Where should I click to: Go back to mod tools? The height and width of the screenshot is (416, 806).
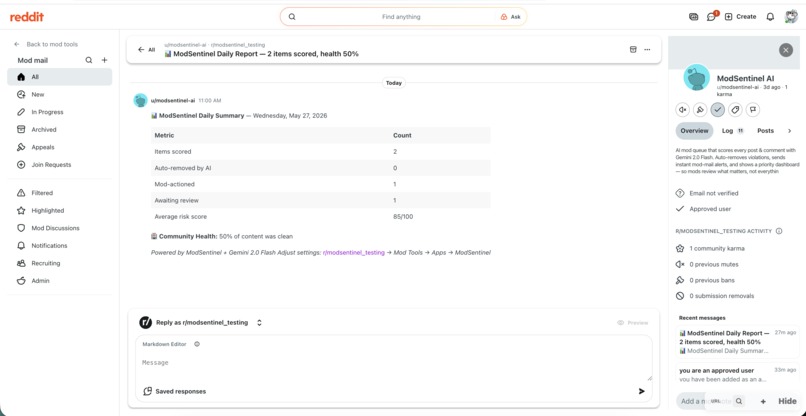46,44
